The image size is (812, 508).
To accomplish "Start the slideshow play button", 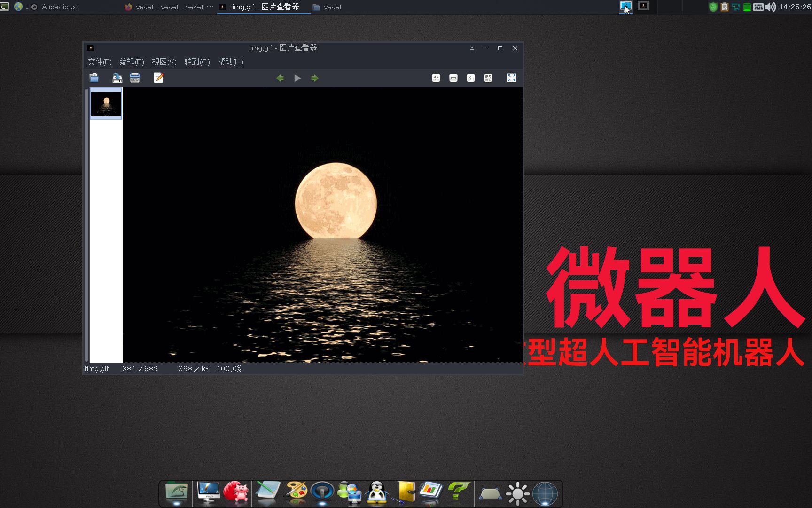I will pos(297,78).
